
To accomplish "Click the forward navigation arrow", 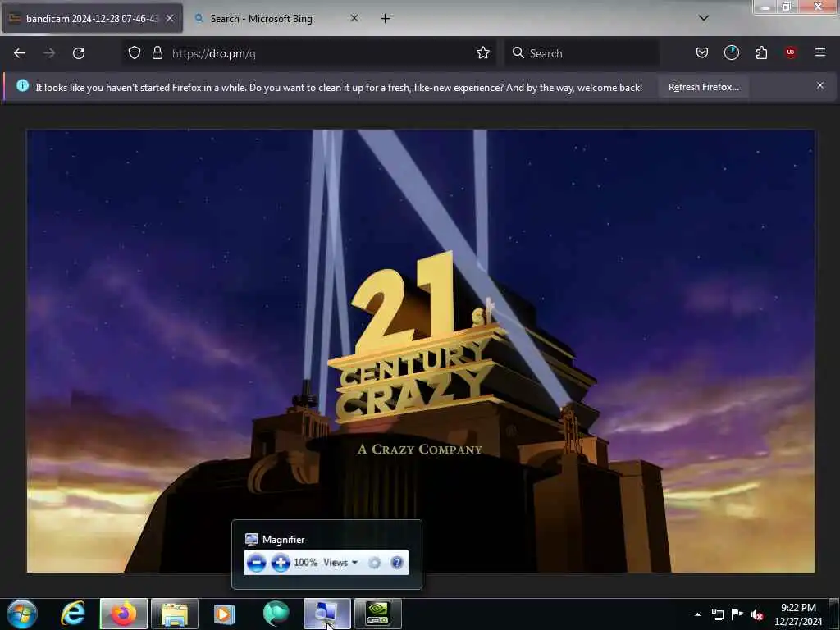I will [49, 53].
